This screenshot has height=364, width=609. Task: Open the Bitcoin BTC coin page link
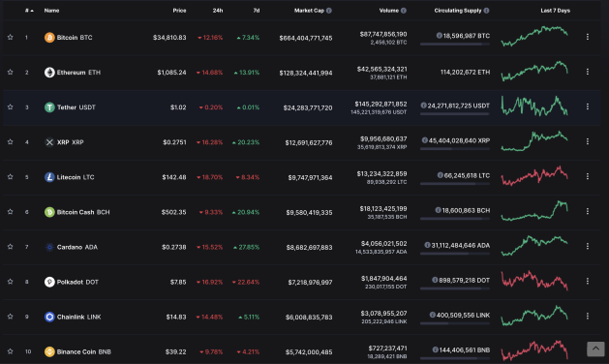coord(75,38)
